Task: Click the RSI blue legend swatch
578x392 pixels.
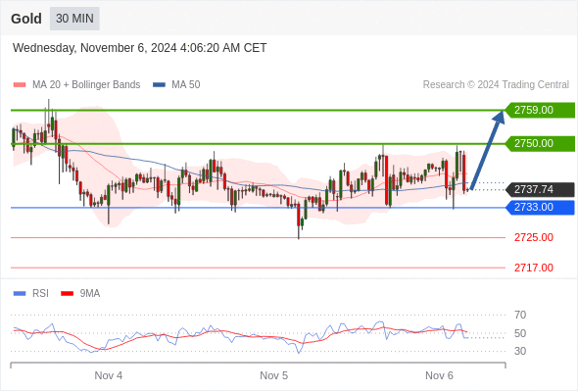Action: [x=20, y=294]
